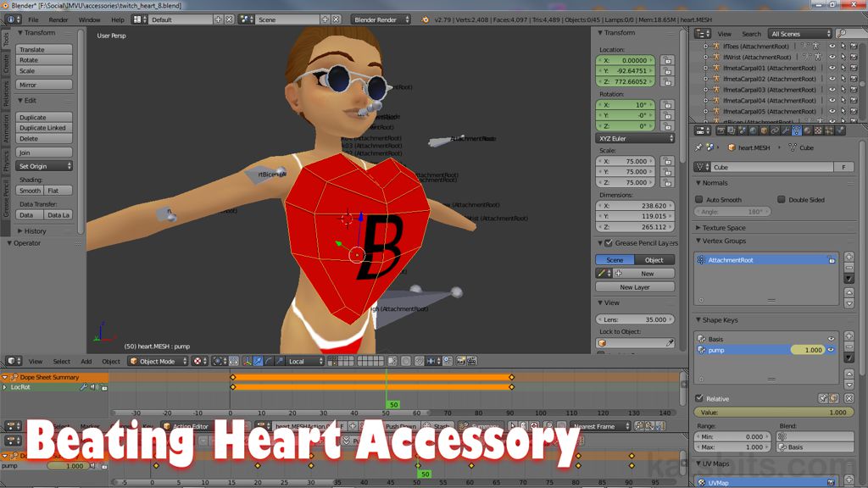The image size is (868, 488).
Task: Open the Render properties tab icon
Action: coord(721,130)
